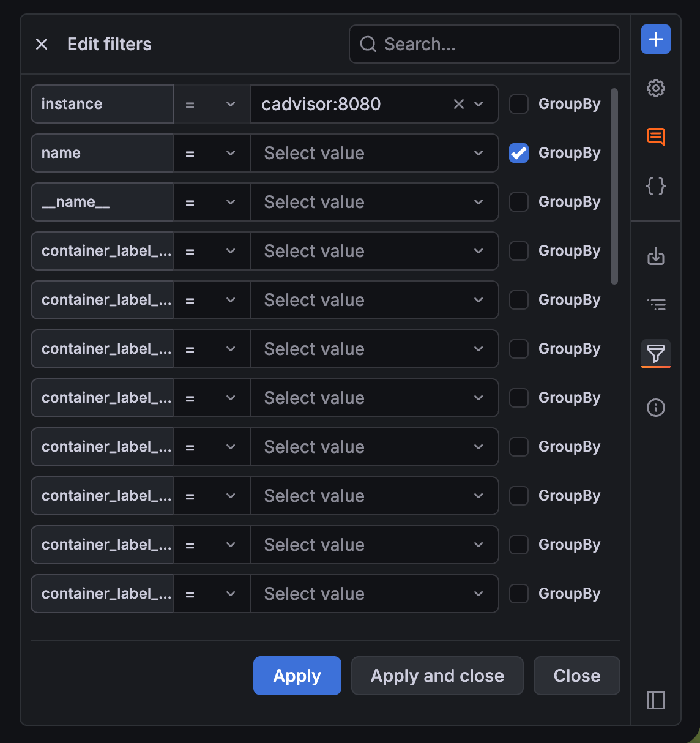Image resolution: width=700 pixels, height=743 pixels.
Task: Uncheck GroupBy for the name filter
Action: (518, 153)
